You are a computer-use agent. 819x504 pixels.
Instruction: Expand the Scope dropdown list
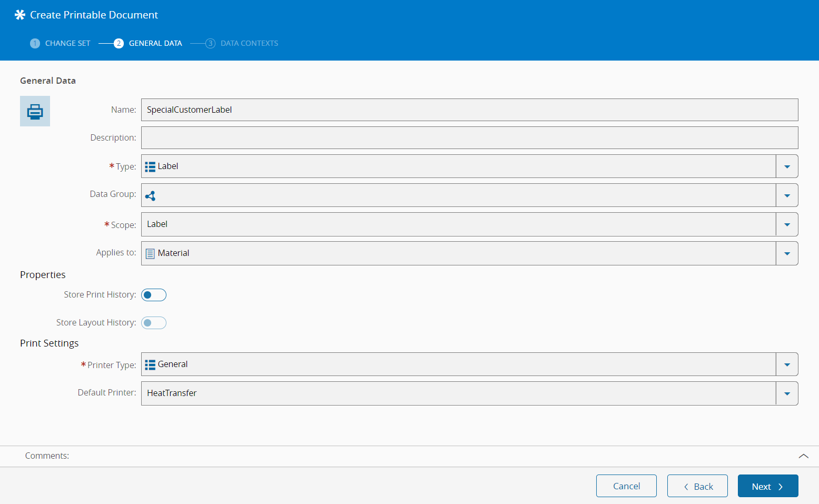(x=787, y=224)
